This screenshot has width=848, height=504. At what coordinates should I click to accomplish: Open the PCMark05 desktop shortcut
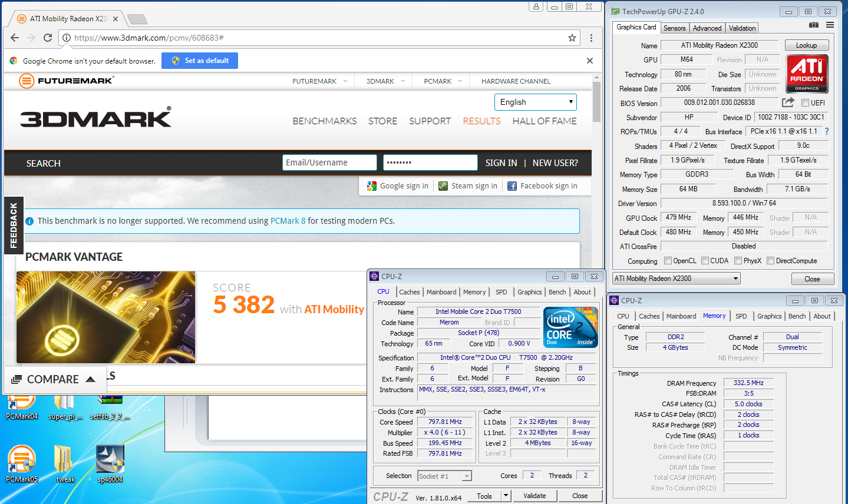click(22, 463)
